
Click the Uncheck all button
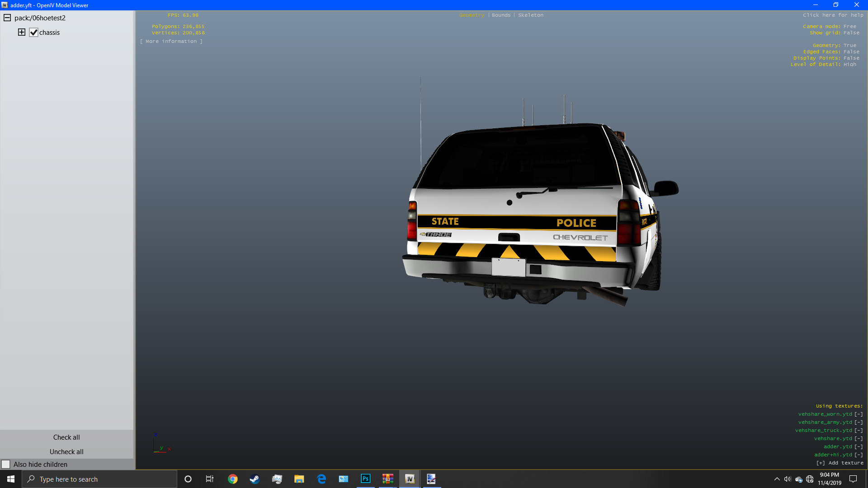(x=66, y=451)
